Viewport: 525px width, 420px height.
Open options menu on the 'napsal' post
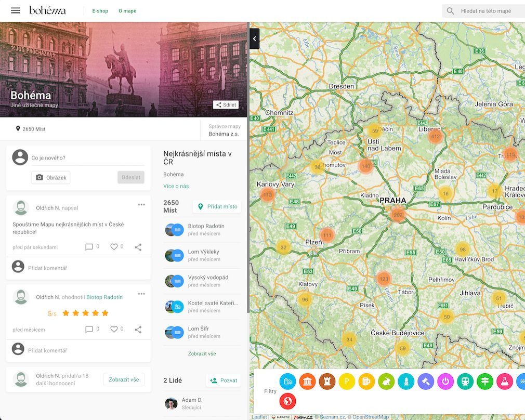[x=141, y=205]
